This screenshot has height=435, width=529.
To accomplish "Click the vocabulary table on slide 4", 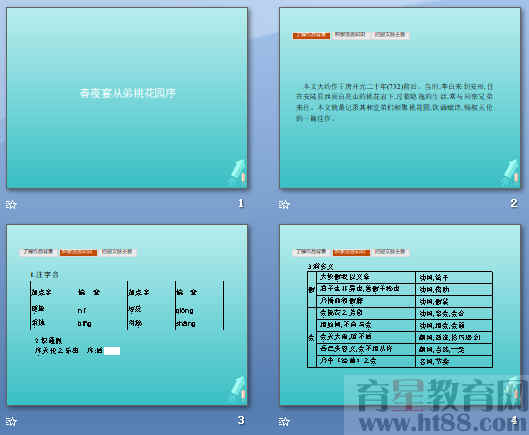I will [400, 319].
